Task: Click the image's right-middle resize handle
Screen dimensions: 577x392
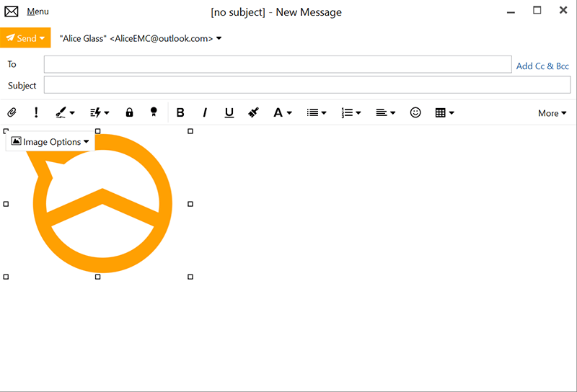Action: (x=190, y=204)
